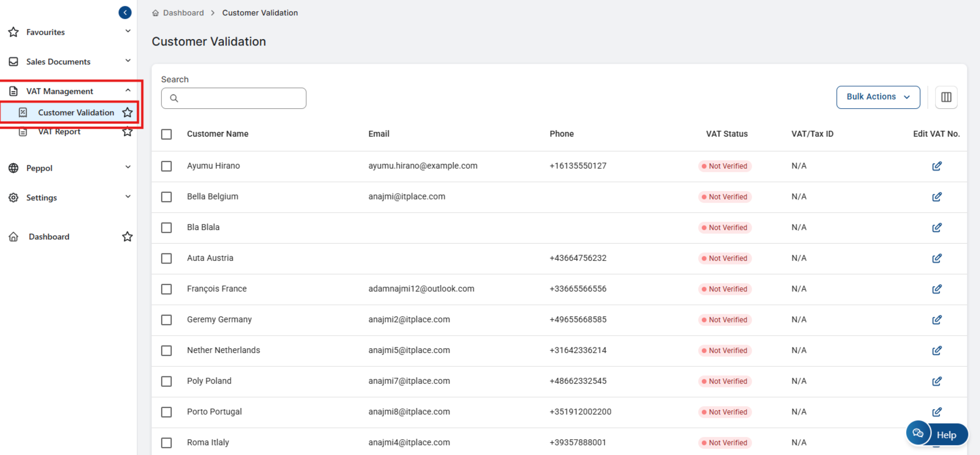Click the Dashboard breadcrumb link
This screenshot has width=980, height=455.
(x=183, y=13)
